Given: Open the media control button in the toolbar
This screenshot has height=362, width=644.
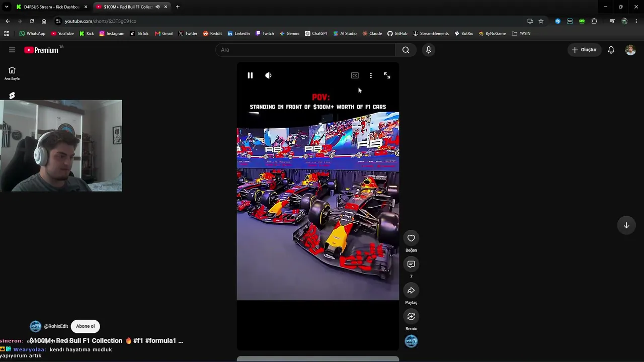Looking at the screenshot, I should click(x=612, y=21).
